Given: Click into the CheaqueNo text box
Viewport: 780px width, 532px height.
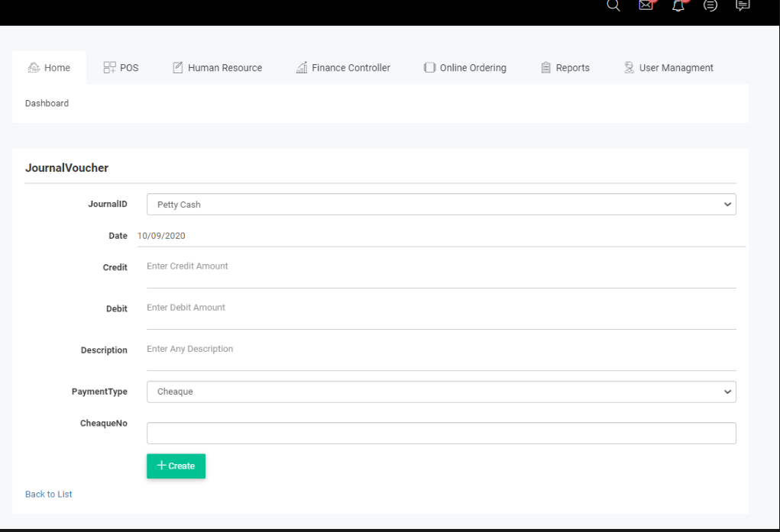Looking at the screenshot, I should tap(441, 433).
